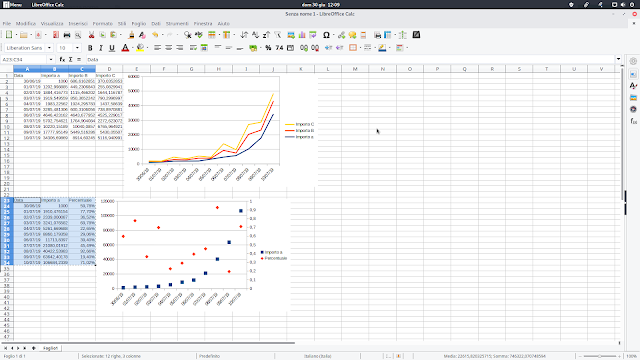Image resolution: width=640 pixels, height=360 pixels.
Task: Open print preview with the magnifier page icon
Action: [x=78, y=35]
